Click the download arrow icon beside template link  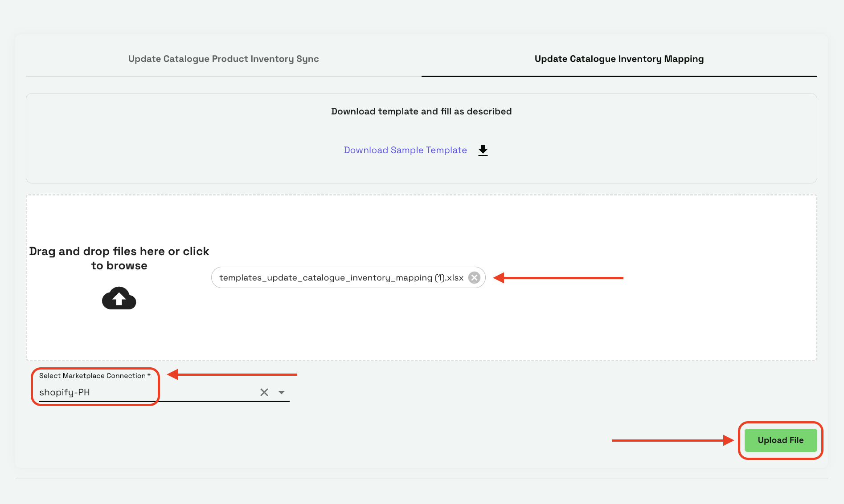[x=483, y=150]
